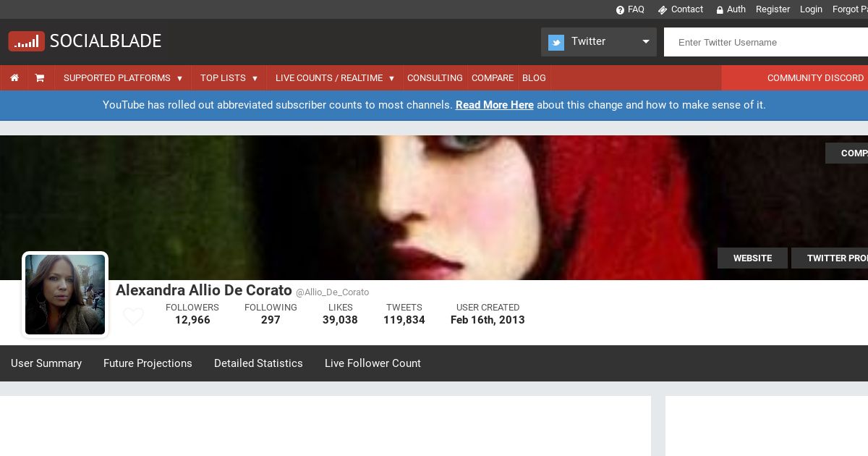
Task: Click the Contact link
Action: 687,9
